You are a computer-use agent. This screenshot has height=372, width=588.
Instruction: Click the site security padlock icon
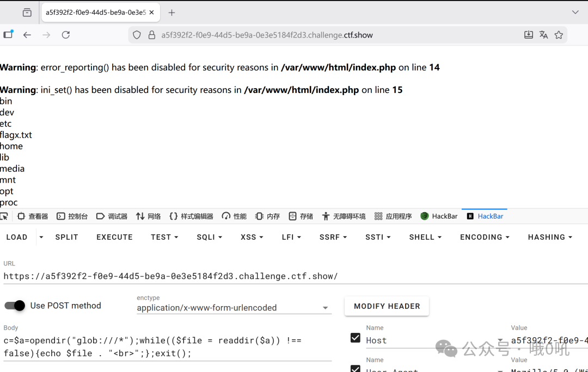[x=151, y=35]
